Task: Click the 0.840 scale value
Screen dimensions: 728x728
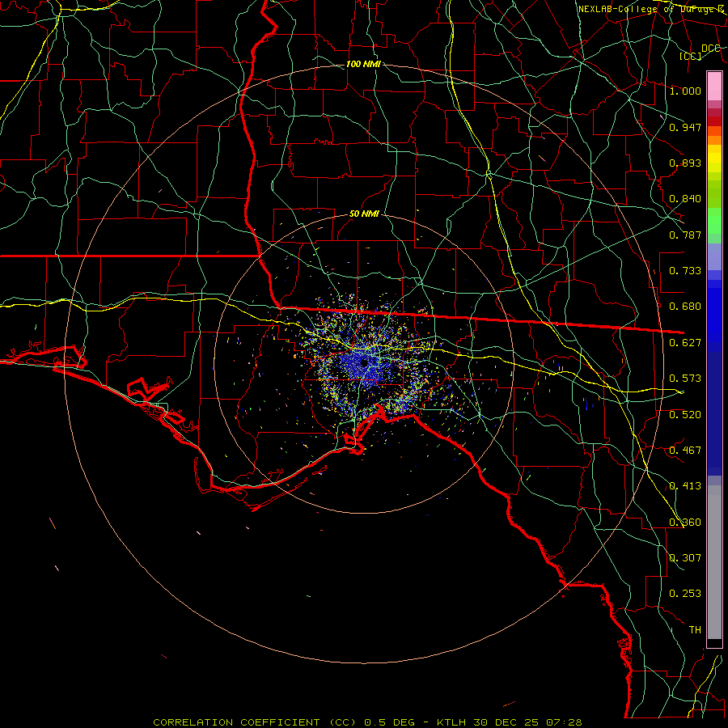Action: (x=685, y=198)
